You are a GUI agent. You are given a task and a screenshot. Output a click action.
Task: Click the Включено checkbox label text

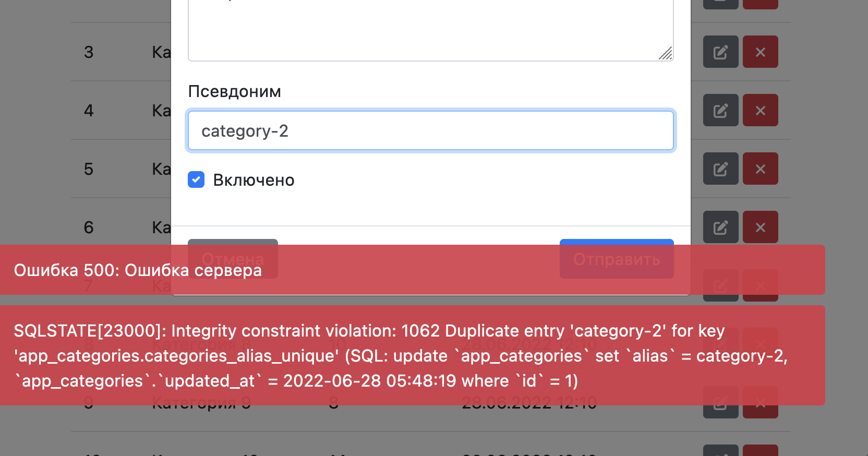tap(254, 180)
